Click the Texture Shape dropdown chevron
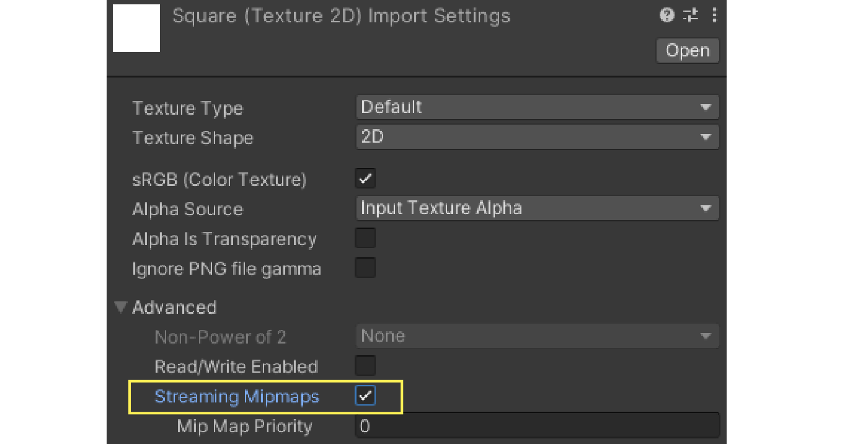868x444 pixels. click(706, 137)
